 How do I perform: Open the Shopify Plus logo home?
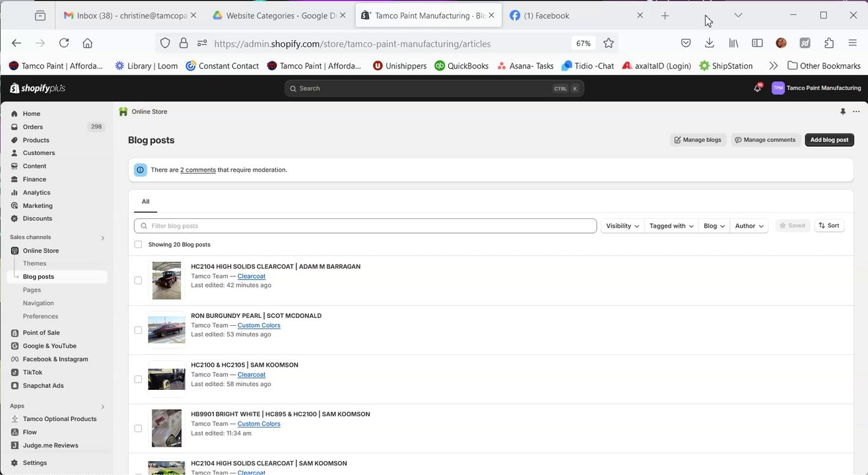[38, 88]
